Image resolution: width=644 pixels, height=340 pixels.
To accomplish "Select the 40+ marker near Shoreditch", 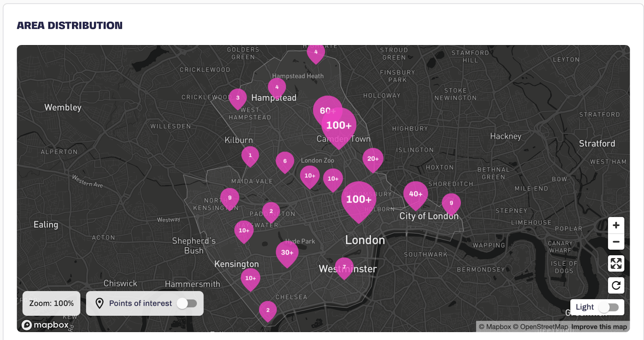I will point(415,194).
